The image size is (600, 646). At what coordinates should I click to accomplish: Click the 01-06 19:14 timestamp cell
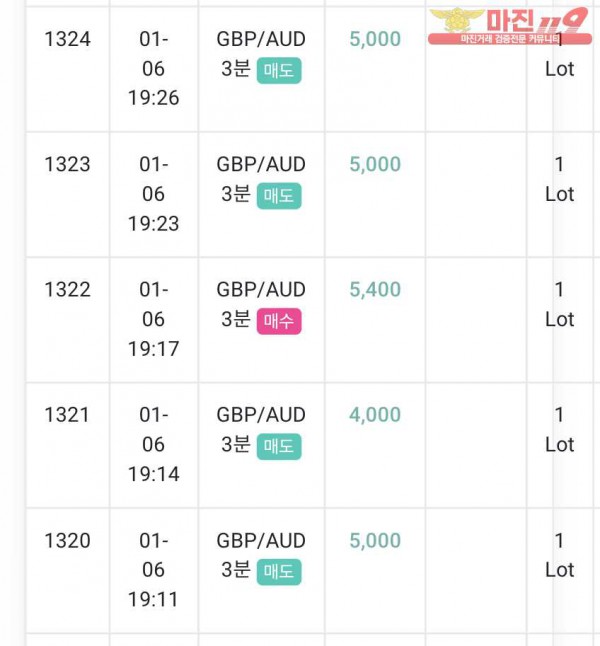[154, 445]
